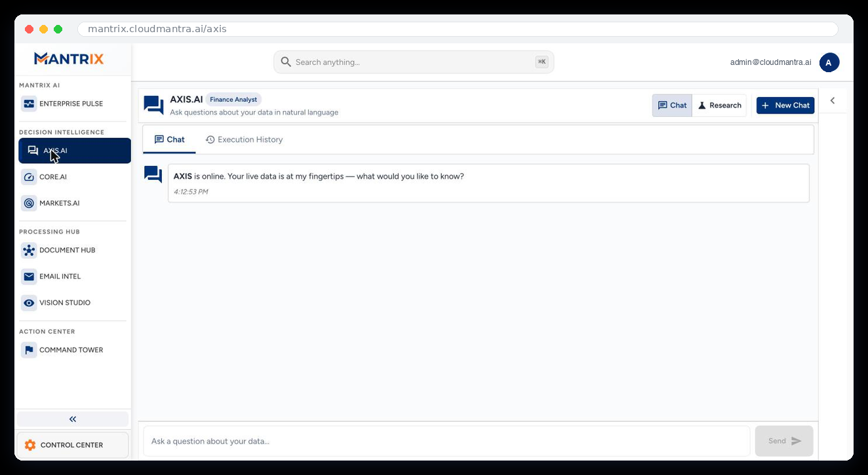Select the Document Hub icon
868x475 pixels.
[x=29, y=251]
